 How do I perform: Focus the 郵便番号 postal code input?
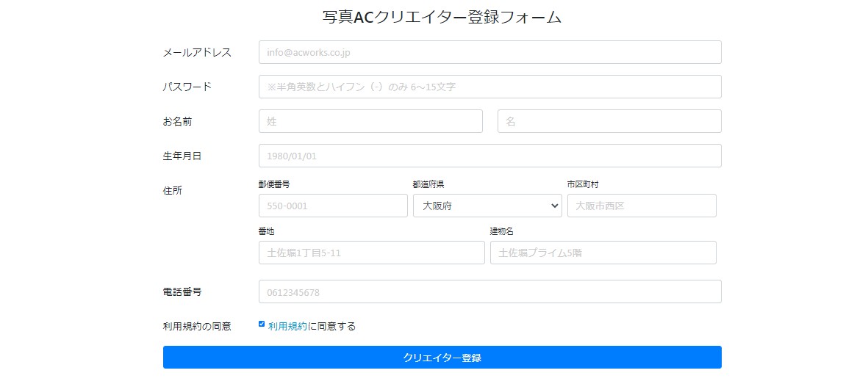(x=333, y=206)
